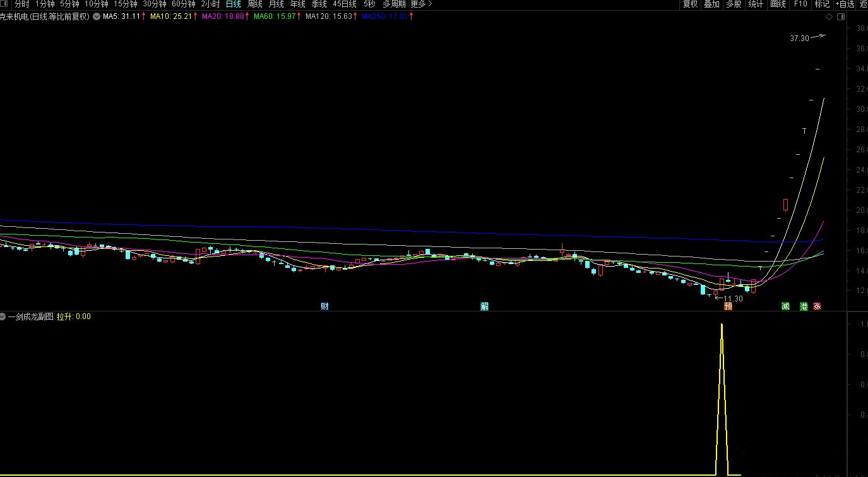Click the large red candlestick near 20

click(785, 205)
